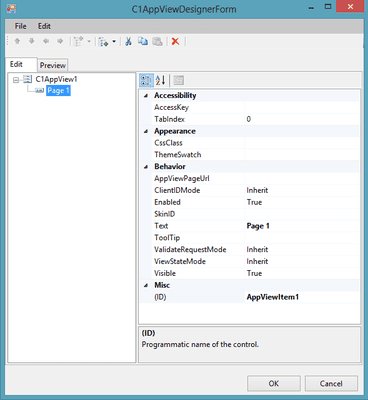
Task: Maximize the designer form window
Action: (328, 7)
